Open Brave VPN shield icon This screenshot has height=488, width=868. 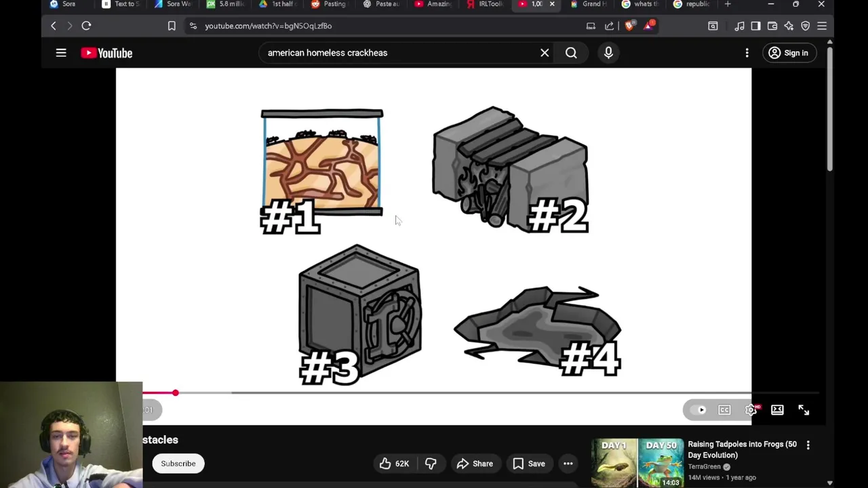click(806, 26)
